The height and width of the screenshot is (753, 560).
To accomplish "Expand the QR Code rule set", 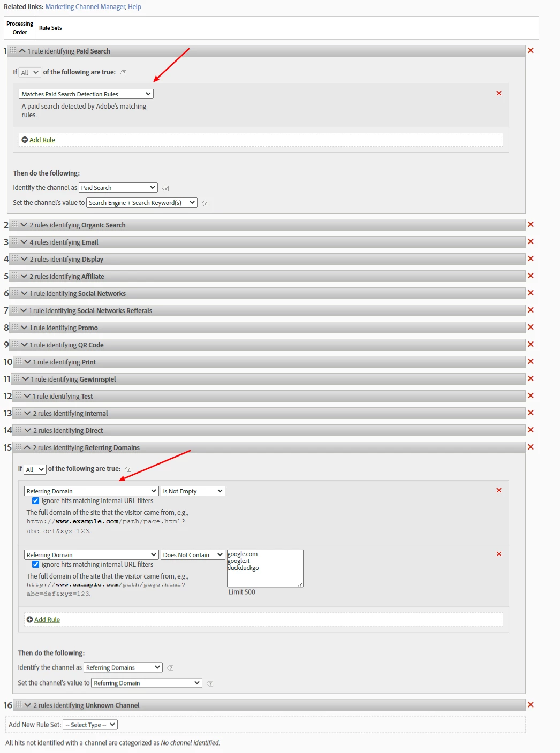I will click(x=24, y=345).
